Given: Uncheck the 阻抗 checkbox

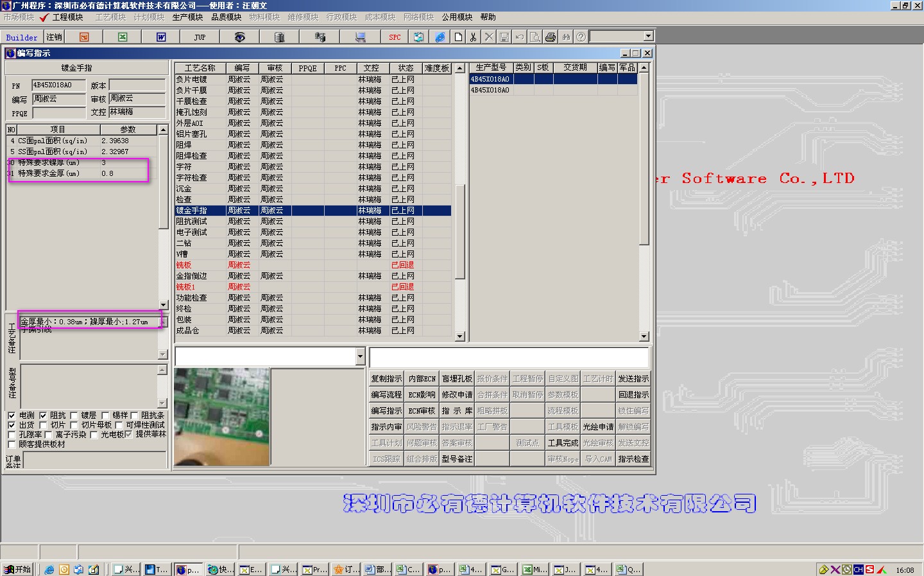Looking at the screenshot, I should [43, 415].
